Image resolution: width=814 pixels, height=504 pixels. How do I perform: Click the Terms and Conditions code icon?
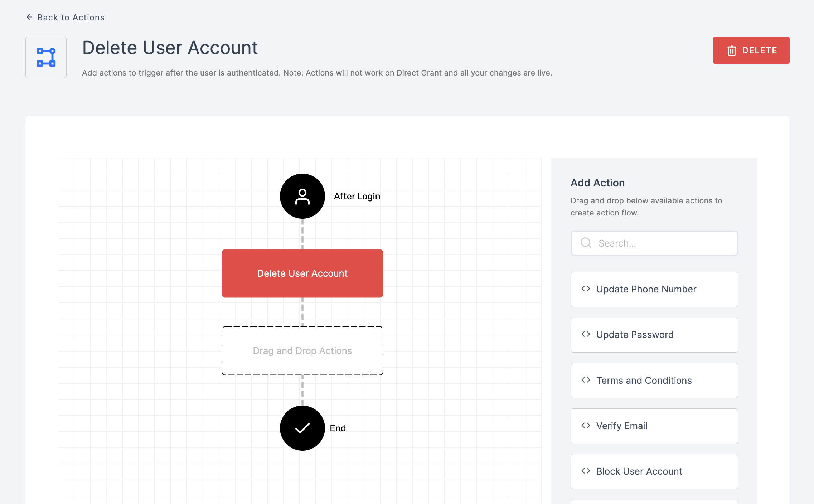586,380
